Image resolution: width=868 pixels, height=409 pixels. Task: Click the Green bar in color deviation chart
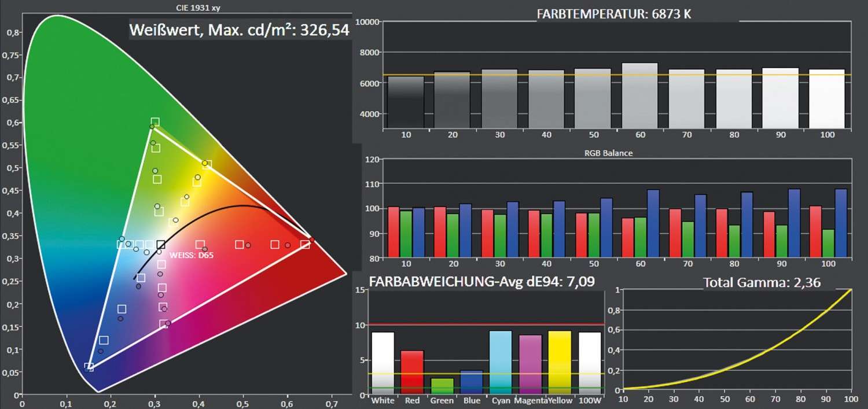pos(442,387)
